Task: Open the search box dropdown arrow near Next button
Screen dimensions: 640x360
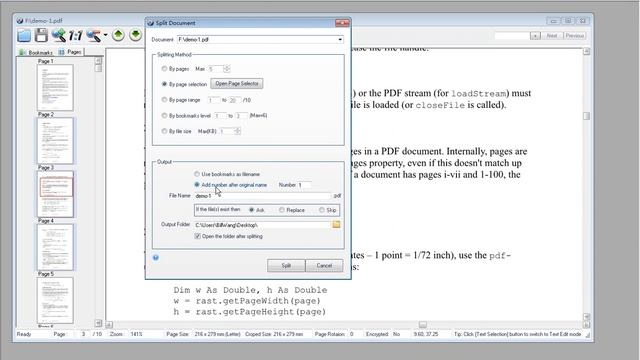Action: point(535,36)
